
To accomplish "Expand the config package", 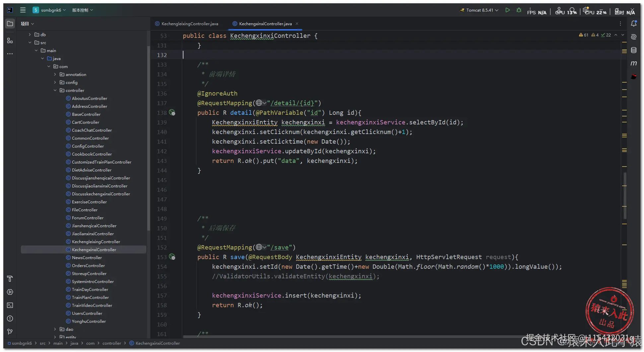I will (x=55, y=82).
